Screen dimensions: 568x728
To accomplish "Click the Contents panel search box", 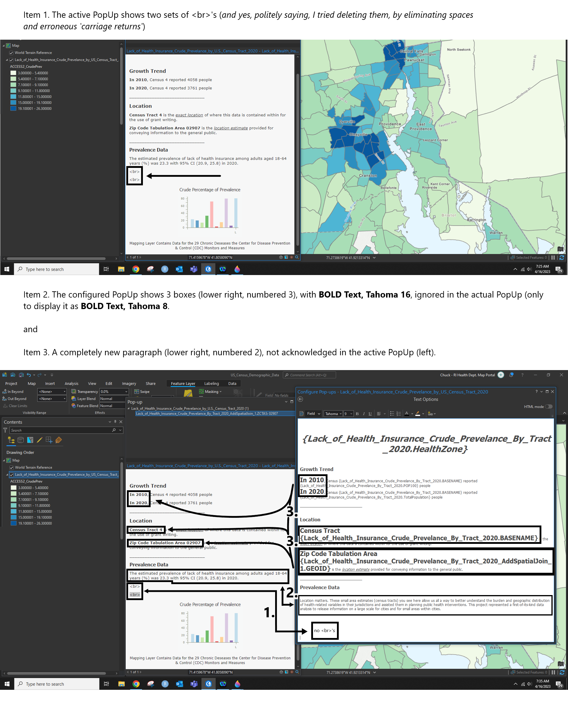I will point(63,430).
